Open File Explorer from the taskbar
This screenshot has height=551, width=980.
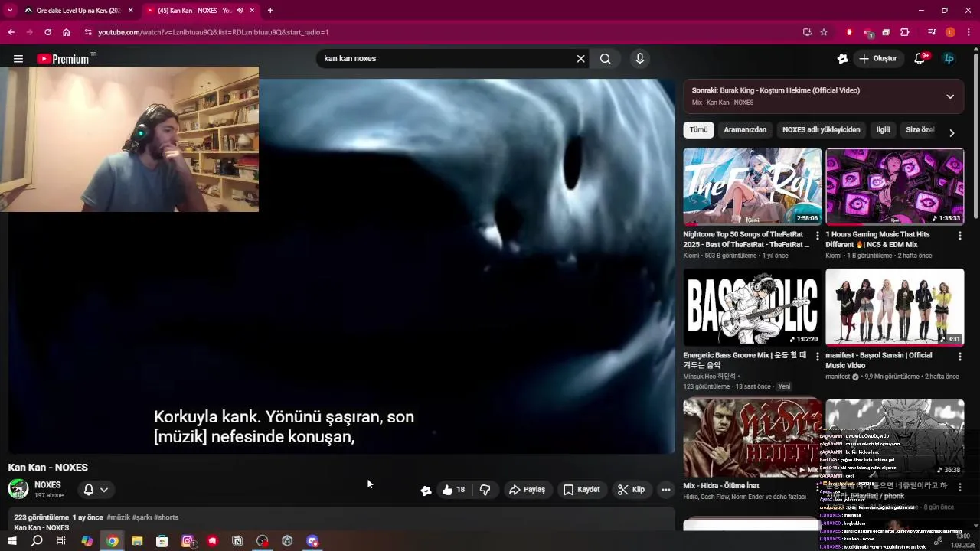pyautogui.click(x=137, y=541)
